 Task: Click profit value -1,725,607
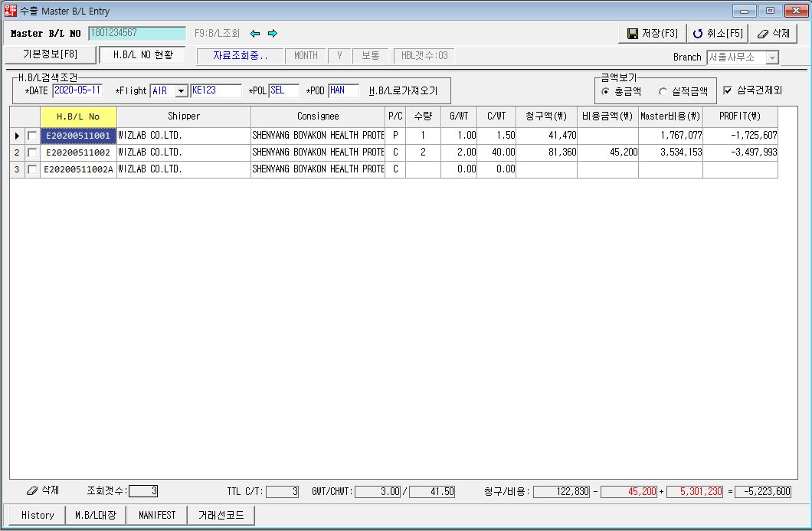[x=740, y=136]
